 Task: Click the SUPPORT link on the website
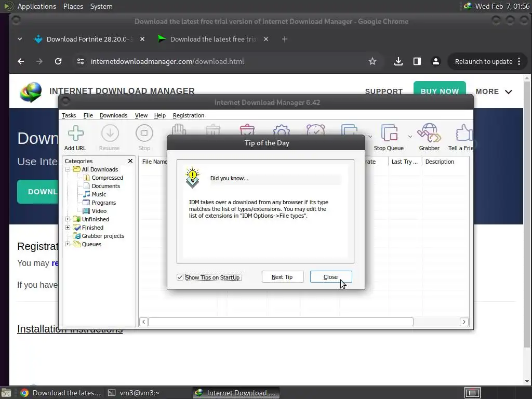384,91
